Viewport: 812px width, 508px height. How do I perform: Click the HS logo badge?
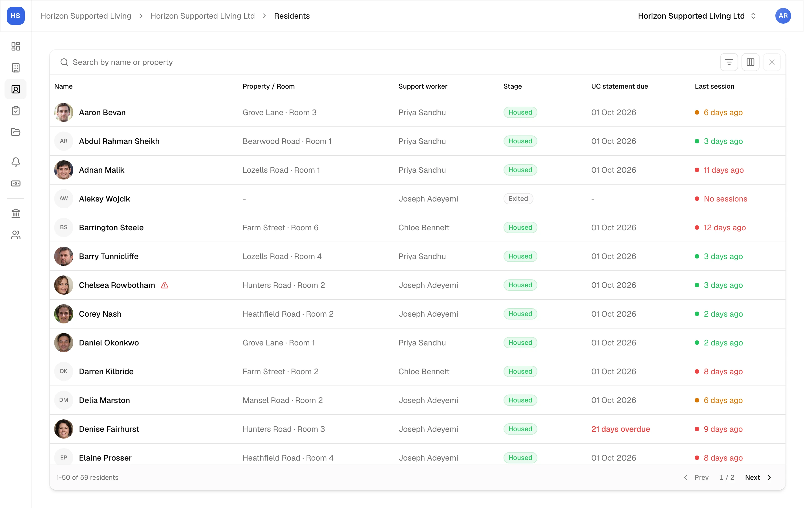16,16
